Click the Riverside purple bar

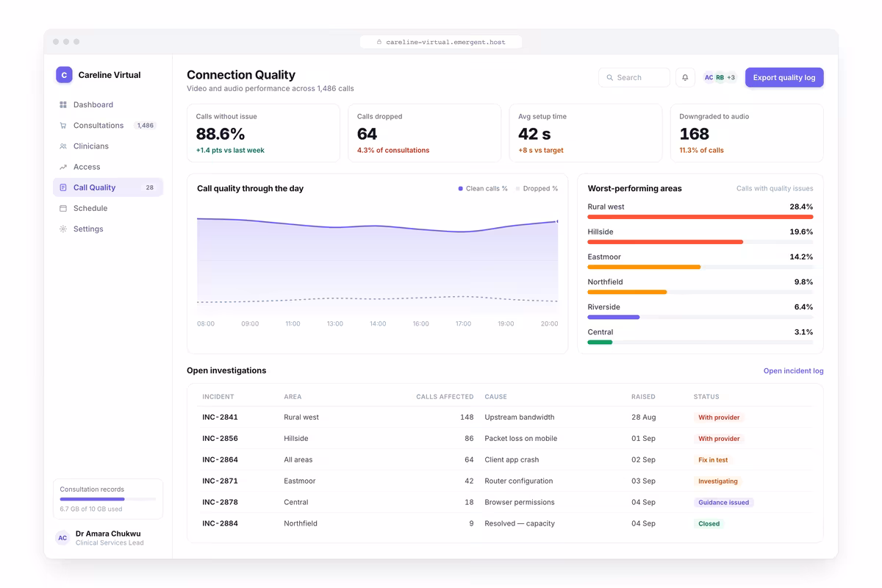(x=614, y=317)
